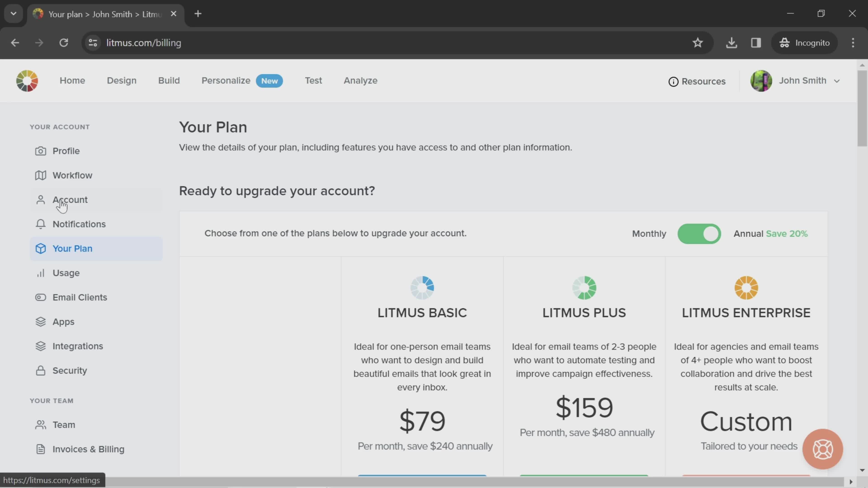Close the Your plan browser tab

[x=174, y=14]
